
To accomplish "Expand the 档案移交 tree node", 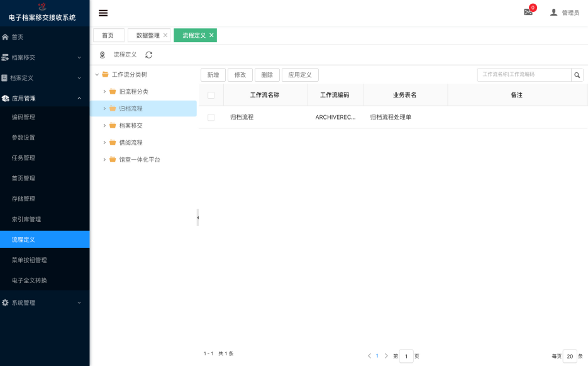I will [x=104, y=125].
